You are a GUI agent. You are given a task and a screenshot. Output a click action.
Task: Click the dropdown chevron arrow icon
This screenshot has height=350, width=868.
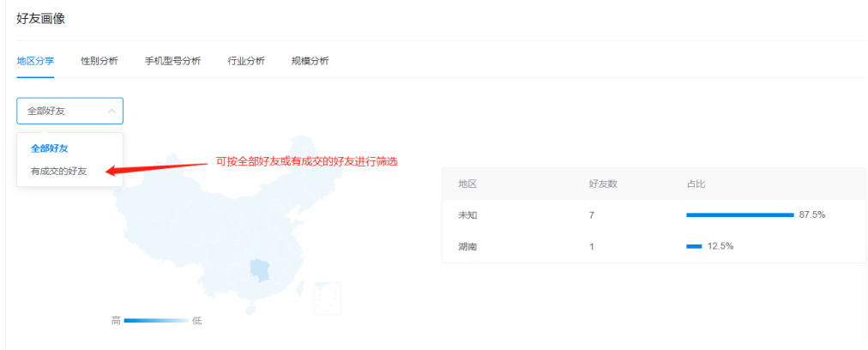click(112, 111)
